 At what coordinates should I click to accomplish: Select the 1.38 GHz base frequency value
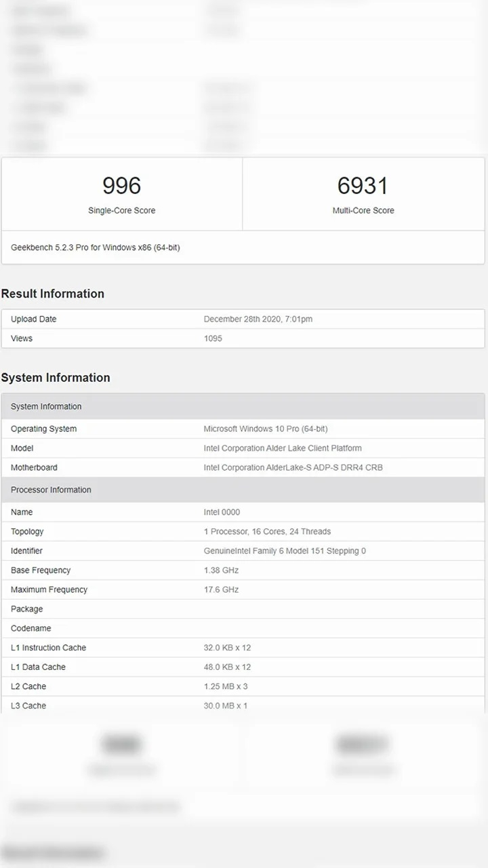pyautogui.click(x=222, y=570)
